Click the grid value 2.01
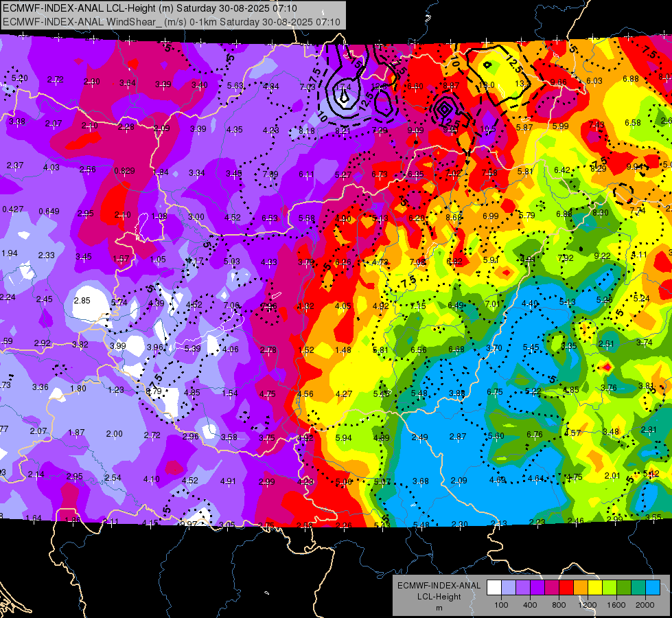Viewport: 672px width, 618px height. (612, 476)
